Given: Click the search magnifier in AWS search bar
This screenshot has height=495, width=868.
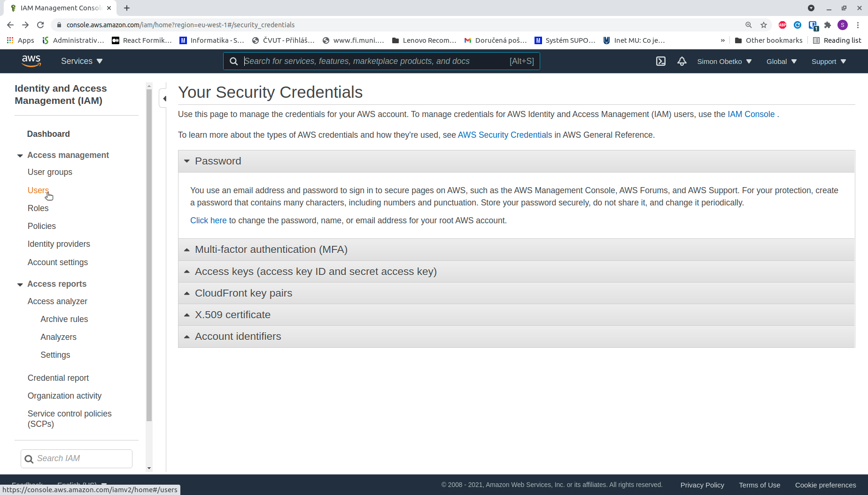Looking at the screenshot, I should pyautogui.click(x=233, y=61).
